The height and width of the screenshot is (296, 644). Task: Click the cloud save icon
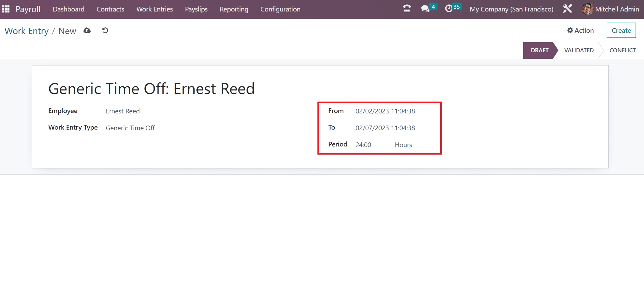click(87, 30)
